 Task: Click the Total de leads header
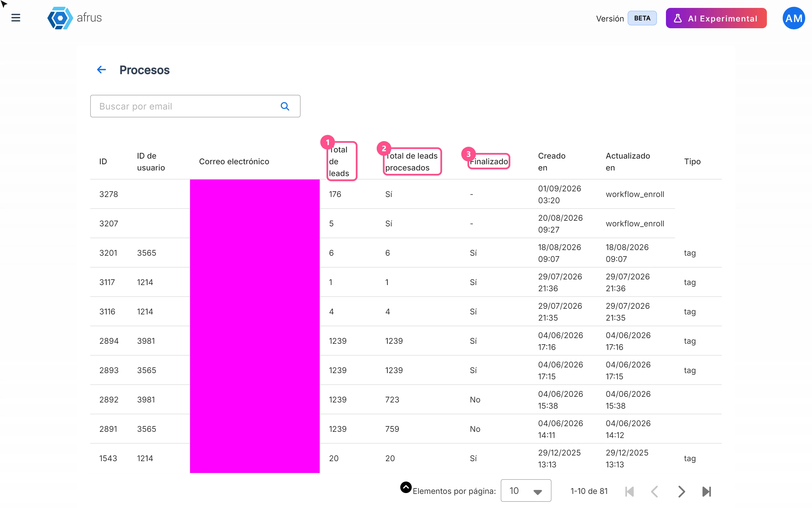point(339,162)
